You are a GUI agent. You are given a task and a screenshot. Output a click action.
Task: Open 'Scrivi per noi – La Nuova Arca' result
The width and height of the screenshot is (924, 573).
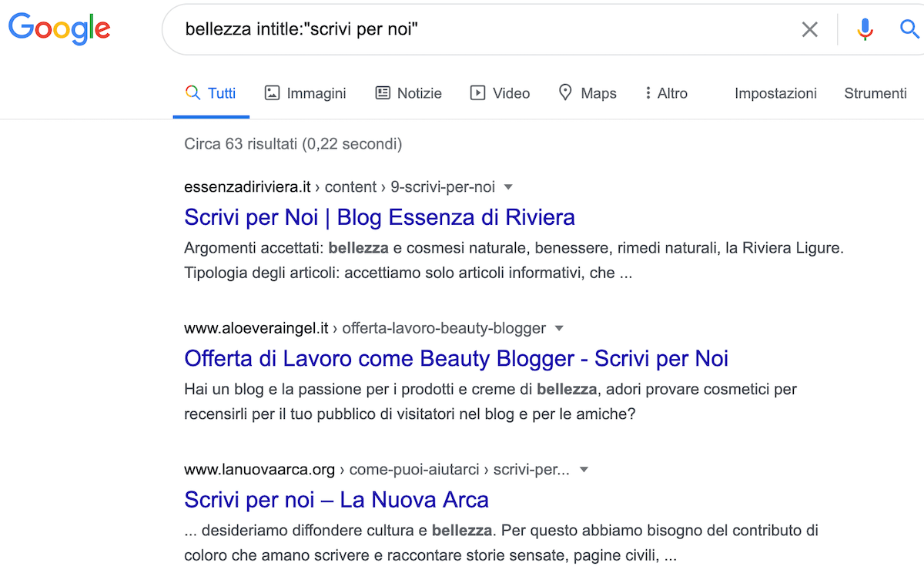336,500
